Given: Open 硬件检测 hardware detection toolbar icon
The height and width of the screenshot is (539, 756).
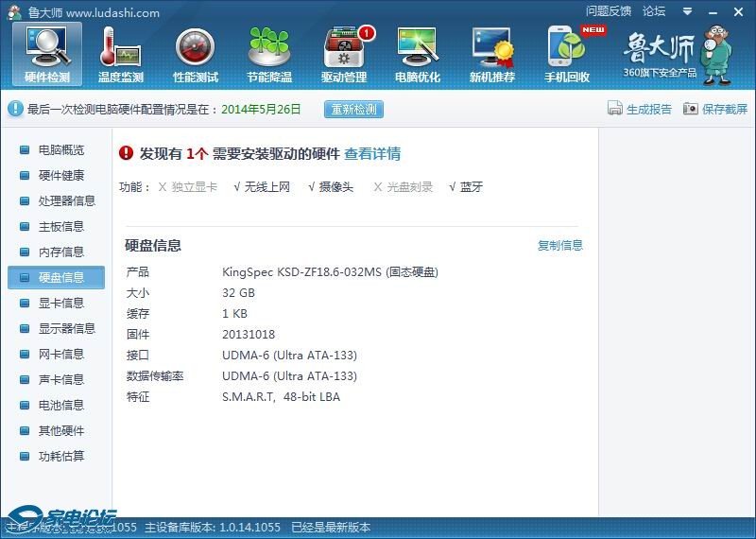Looking at the screenshot, I should [x=47, y=54].
